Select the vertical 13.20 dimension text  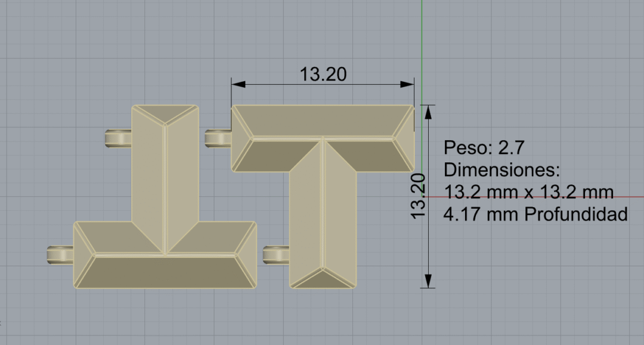click(417, 196)
